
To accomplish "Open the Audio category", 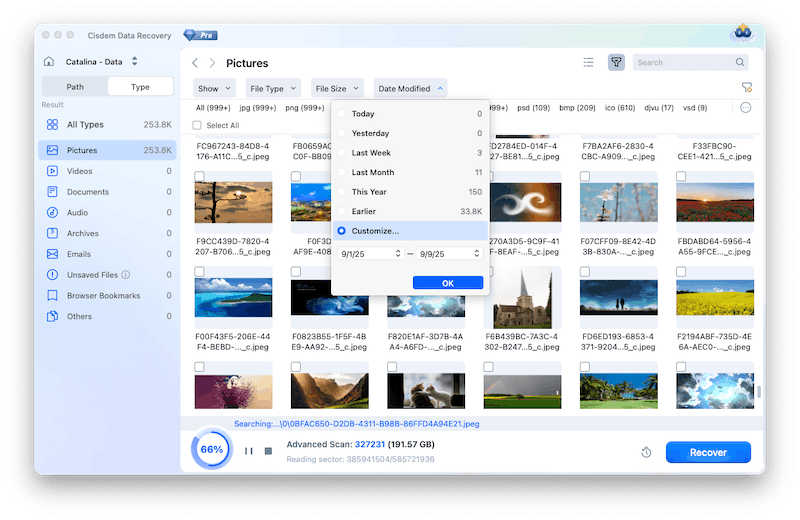I will [108, 212].
